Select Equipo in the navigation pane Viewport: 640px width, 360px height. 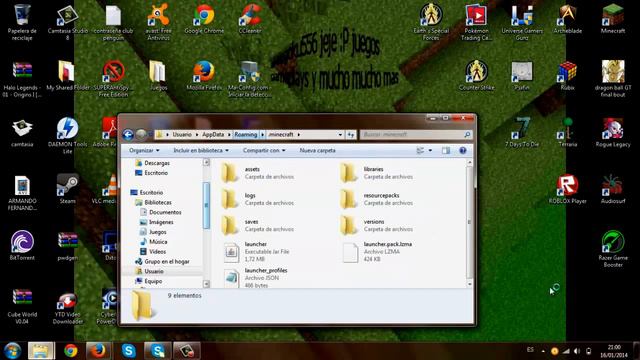[x=149, y=281]
